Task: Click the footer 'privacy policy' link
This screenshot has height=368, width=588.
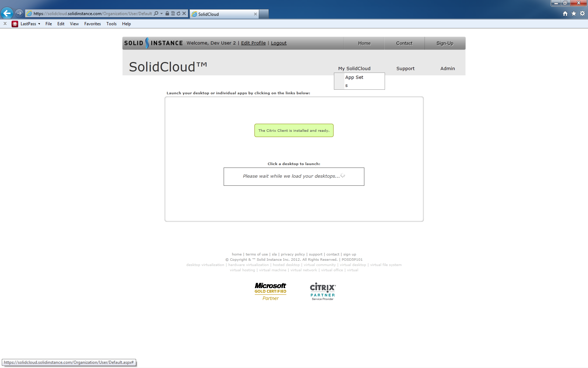Action: click(x=293, y=254)
